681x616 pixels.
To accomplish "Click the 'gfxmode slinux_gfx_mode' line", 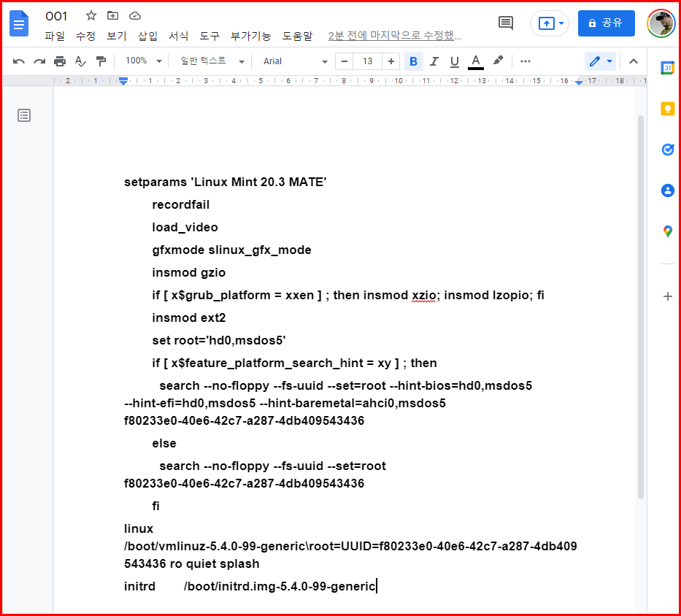I will coord(231,250).
